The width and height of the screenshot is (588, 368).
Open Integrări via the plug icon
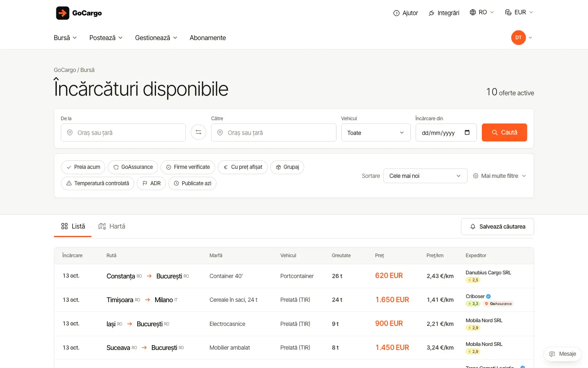[x=432, y=13]
